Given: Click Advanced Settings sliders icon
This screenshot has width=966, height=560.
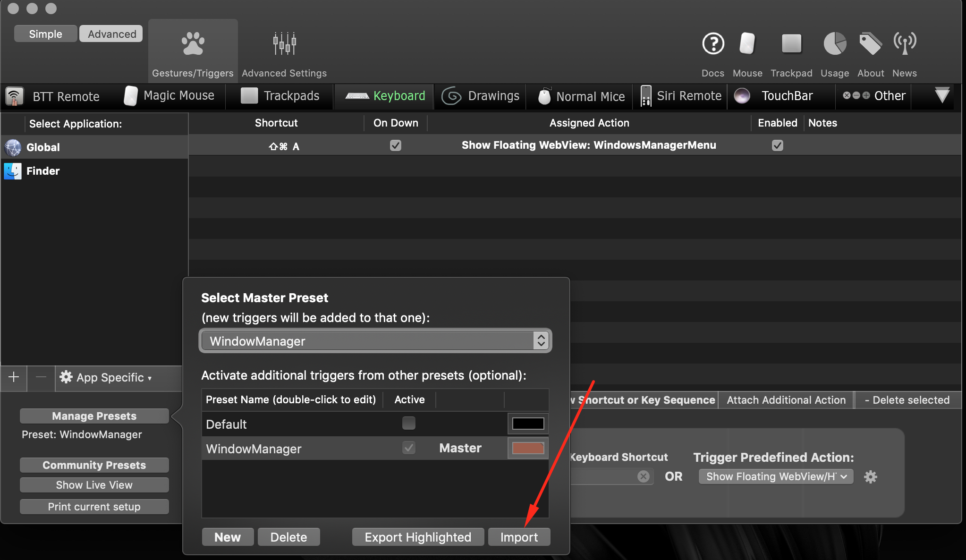Looking at the screenshot, I should click(284, 44).
